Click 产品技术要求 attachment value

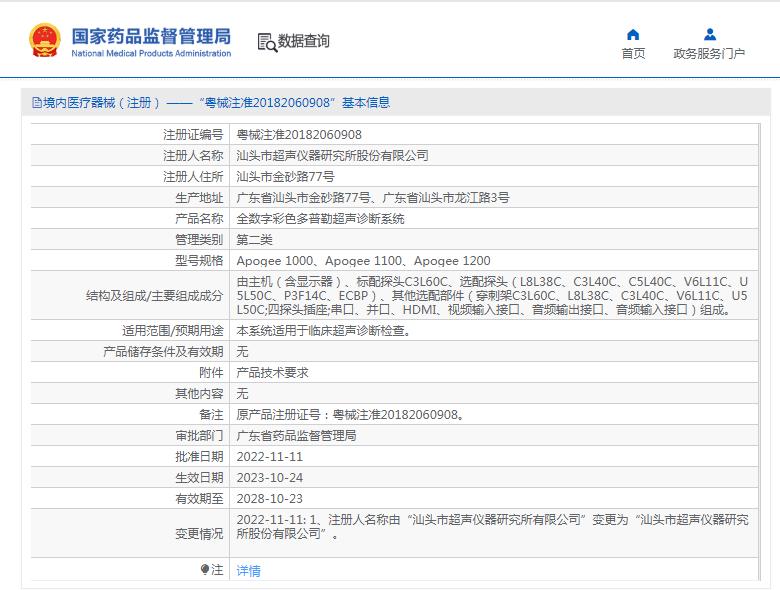click(272, 373)
